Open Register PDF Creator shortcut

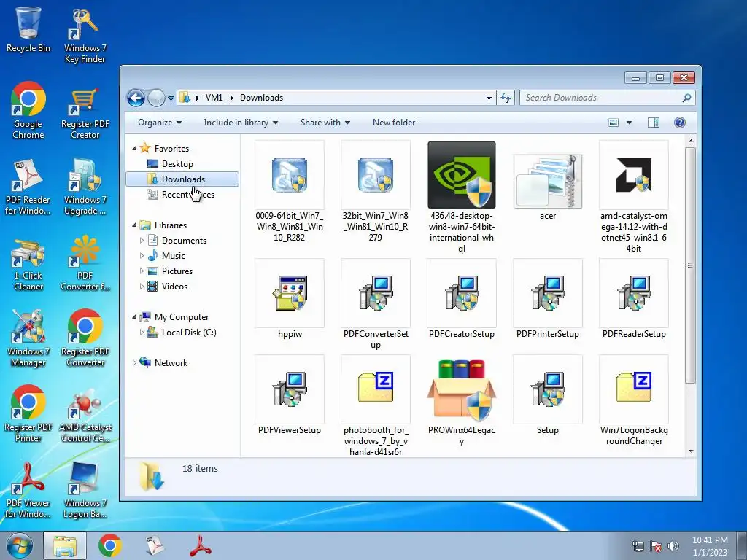click(85, 113)
